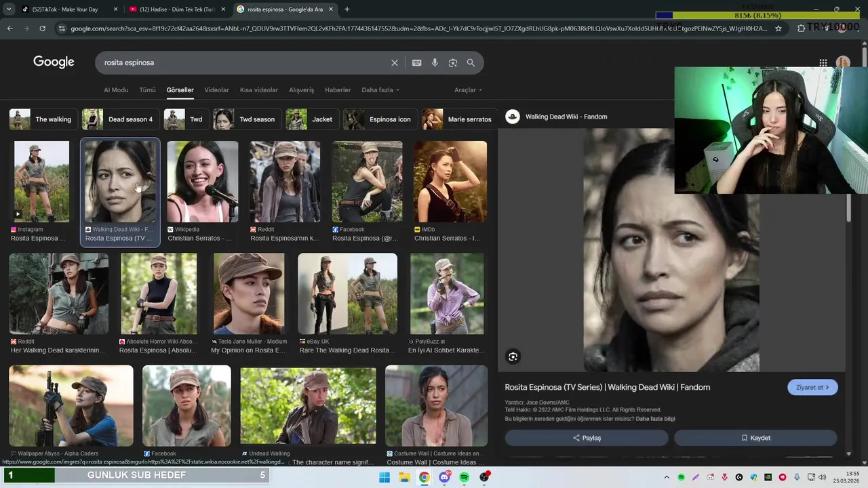Viewport: 868px width, 488px height.
Task: Click the Kaydet save button
Action: [755, 438]
